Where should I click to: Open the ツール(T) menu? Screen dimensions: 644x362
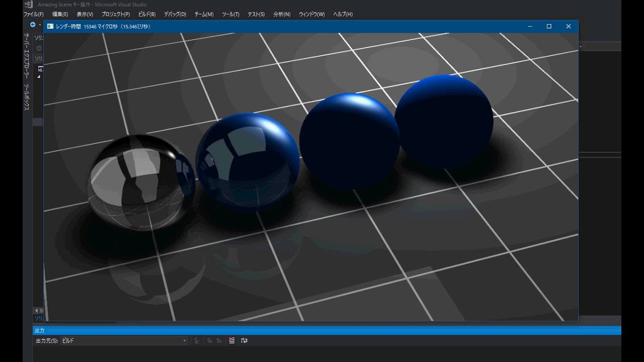pyautogui.click(x=230, y=14)
